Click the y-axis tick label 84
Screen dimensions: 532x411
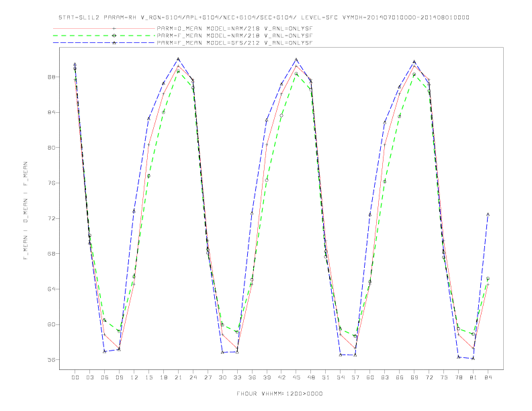click(52, 112)
